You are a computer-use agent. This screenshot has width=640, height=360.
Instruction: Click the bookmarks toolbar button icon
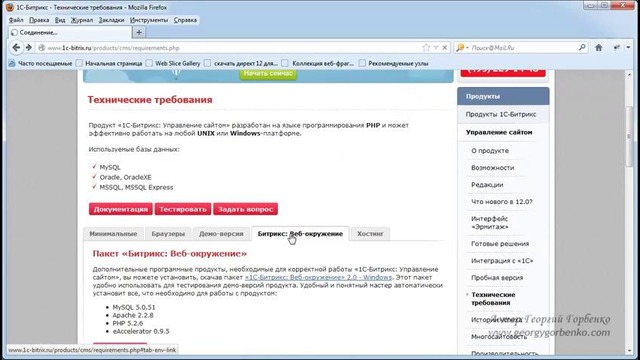617,48
